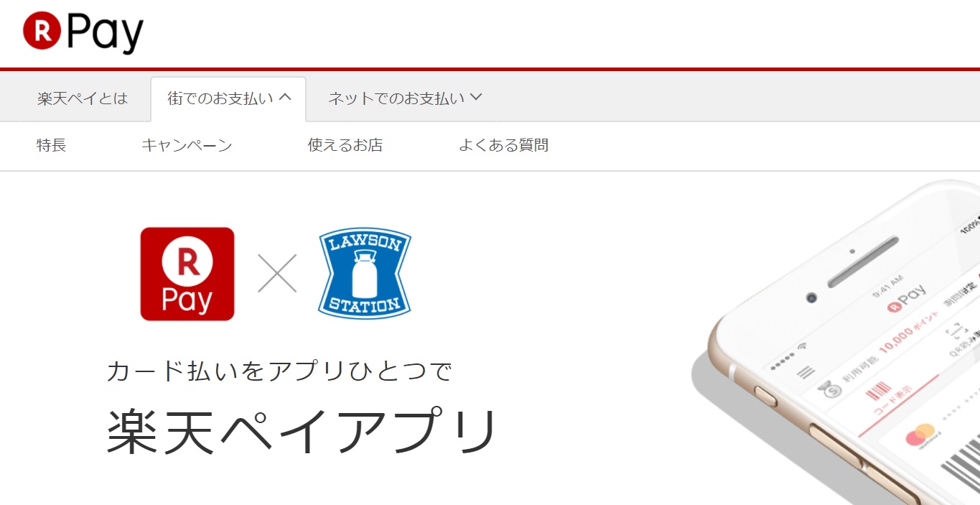Click the Lawson Station logo
The image size is (980, 505).
[365, 274]
